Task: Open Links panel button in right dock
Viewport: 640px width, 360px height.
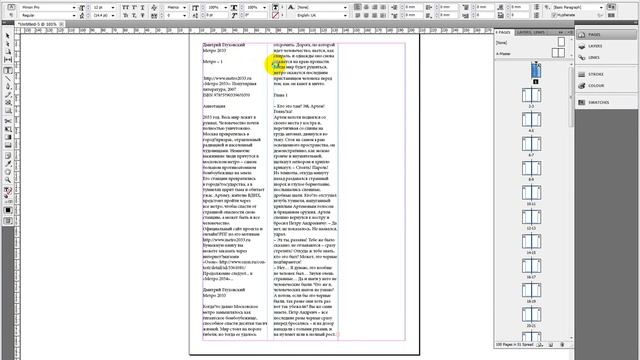Action: 606,58
